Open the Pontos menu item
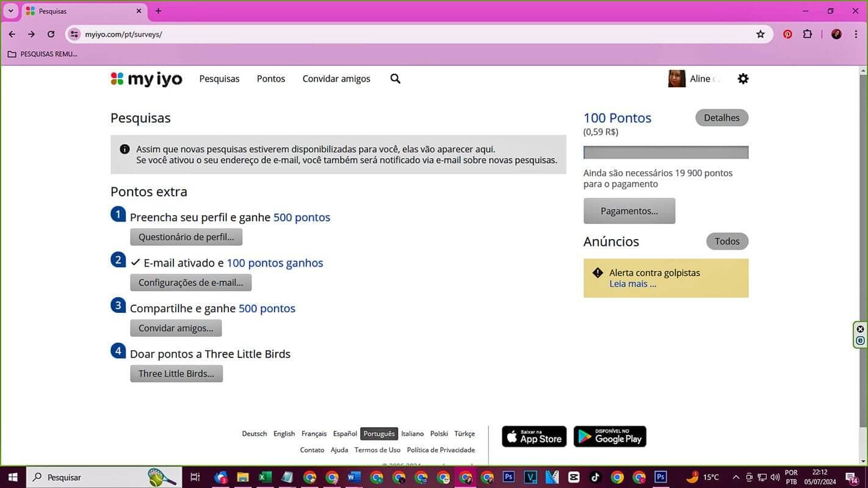This screenshot has width=868, height=488. (x=271, y=79)
